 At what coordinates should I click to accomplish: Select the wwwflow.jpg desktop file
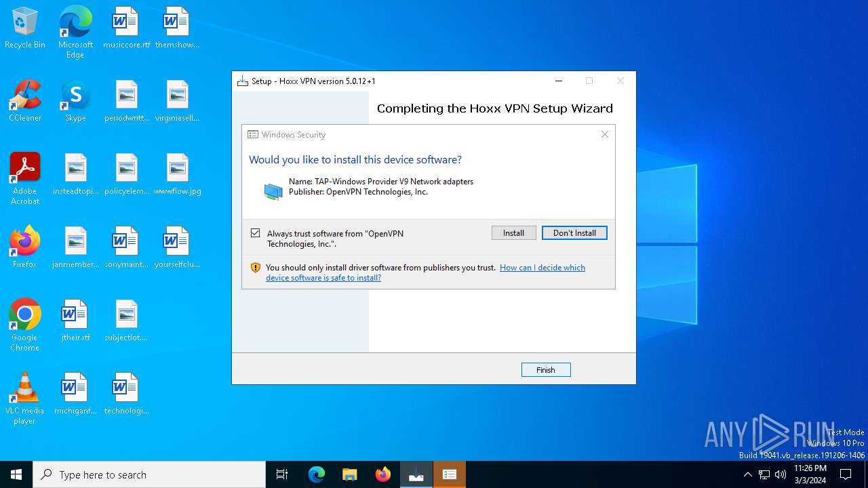pyautogui.click(x=177, y=175)
